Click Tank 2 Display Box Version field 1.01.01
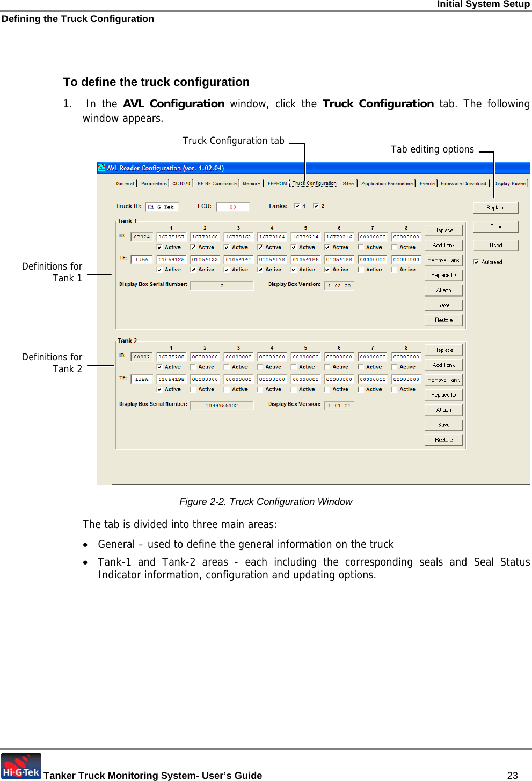532x781 pixels. tap(339, 406)
